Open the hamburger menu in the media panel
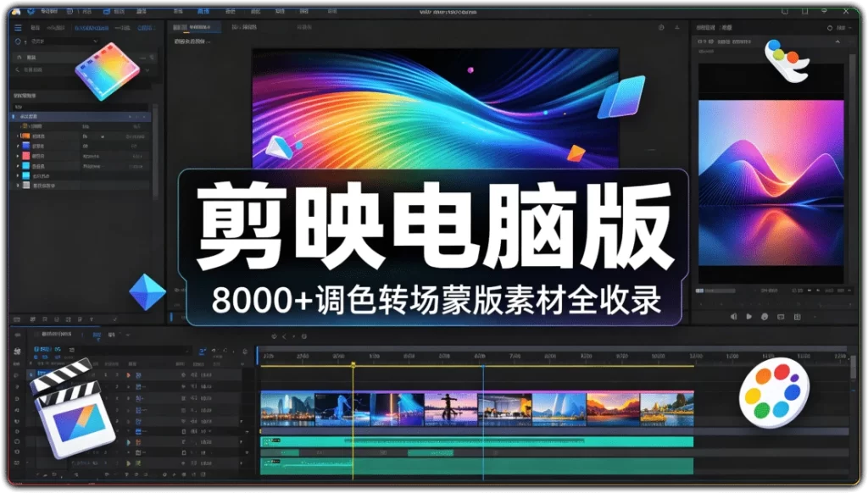 [18, 27]
